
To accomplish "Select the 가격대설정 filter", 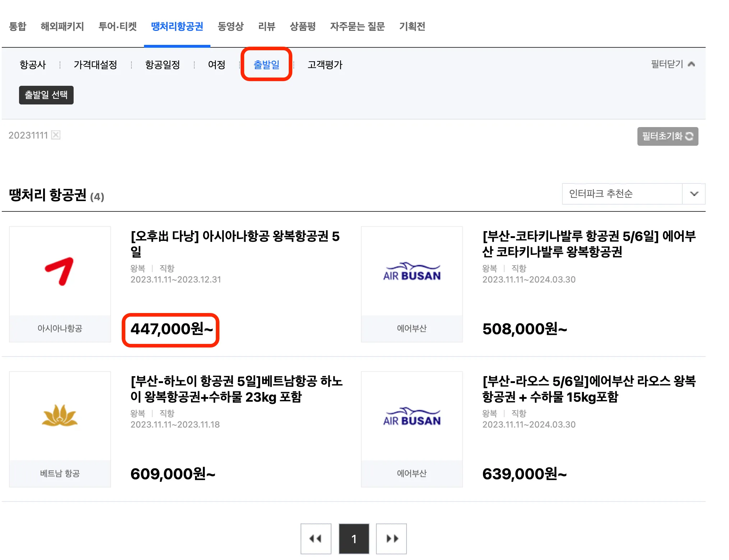I will point(96,65).
